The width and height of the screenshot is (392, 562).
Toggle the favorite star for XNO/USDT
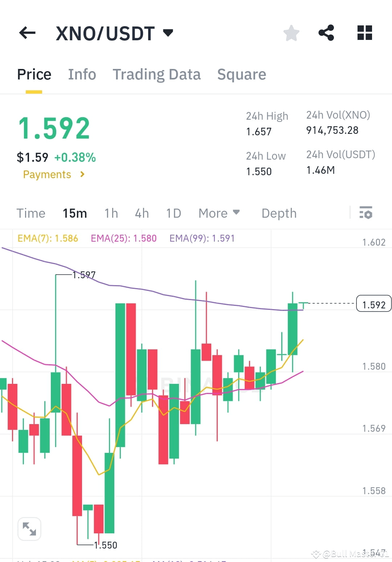(x=291, y=33)
